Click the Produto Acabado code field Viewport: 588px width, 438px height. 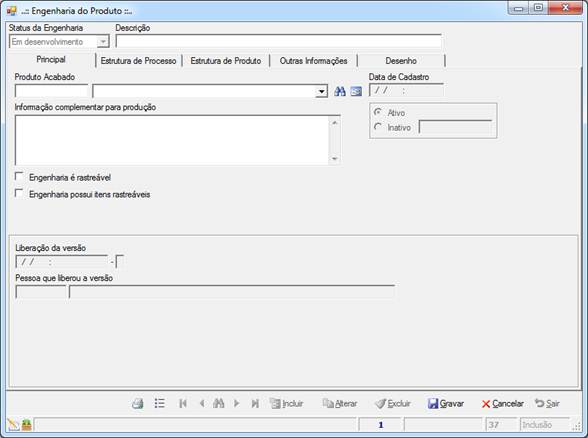tap(51, 91)
